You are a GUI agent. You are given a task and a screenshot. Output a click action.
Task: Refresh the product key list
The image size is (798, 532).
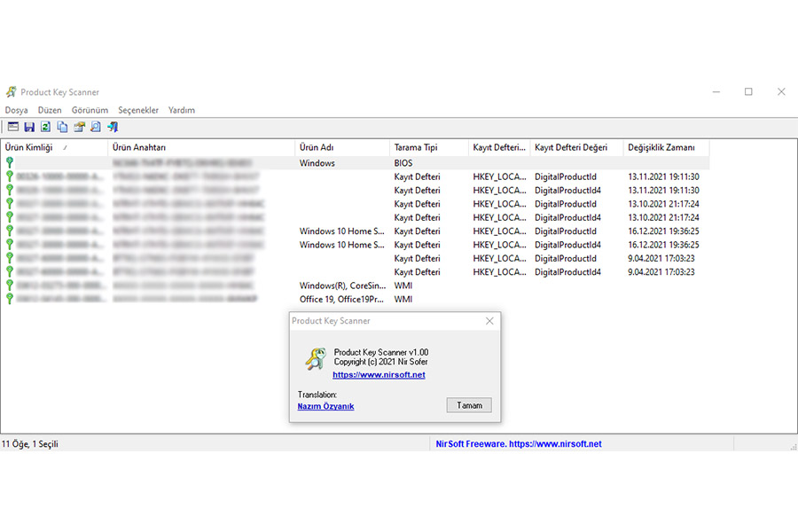click(x=46, y=127)
